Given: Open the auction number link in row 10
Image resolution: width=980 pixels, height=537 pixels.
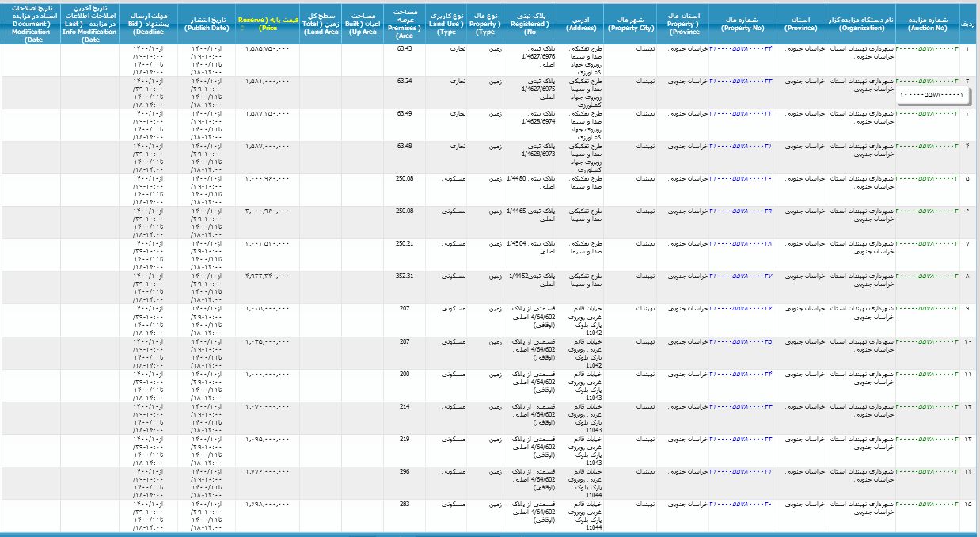Looking at the screenshot, I should (x=926, y=341).
